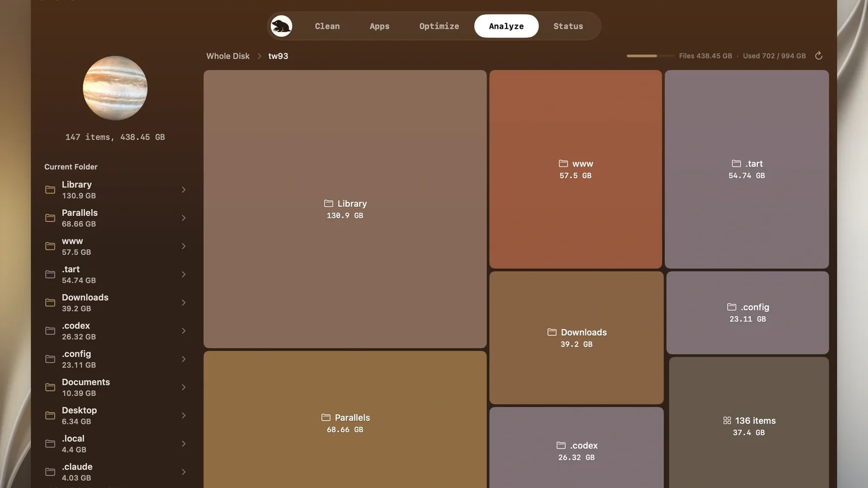This screenshot has width=868, height=488.
Task: Open the Library 130.9 GB treemap tile
Action: tap(345, 209)
